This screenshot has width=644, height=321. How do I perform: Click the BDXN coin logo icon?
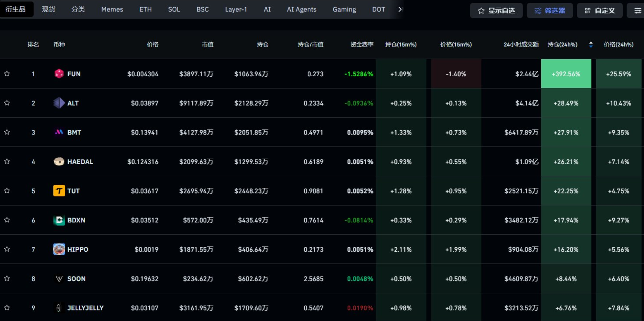tap(59, 220)
